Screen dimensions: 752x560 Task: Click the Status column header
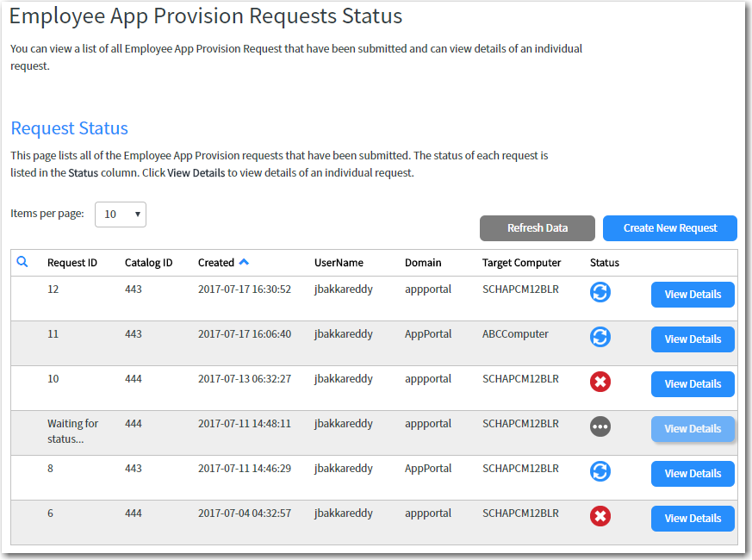coord(605,262)
